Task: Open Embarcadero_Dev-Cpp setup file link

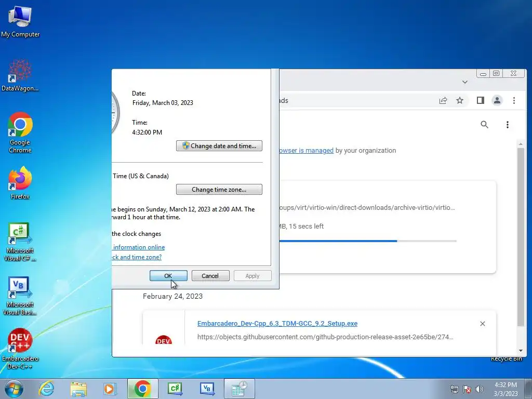Action: click(277, 323)
